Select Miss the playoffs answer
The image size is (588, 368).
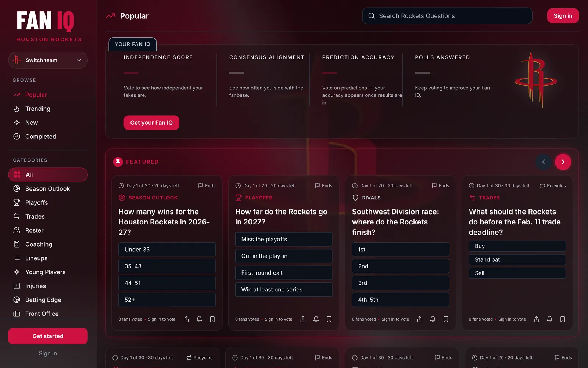pos(284,239)
